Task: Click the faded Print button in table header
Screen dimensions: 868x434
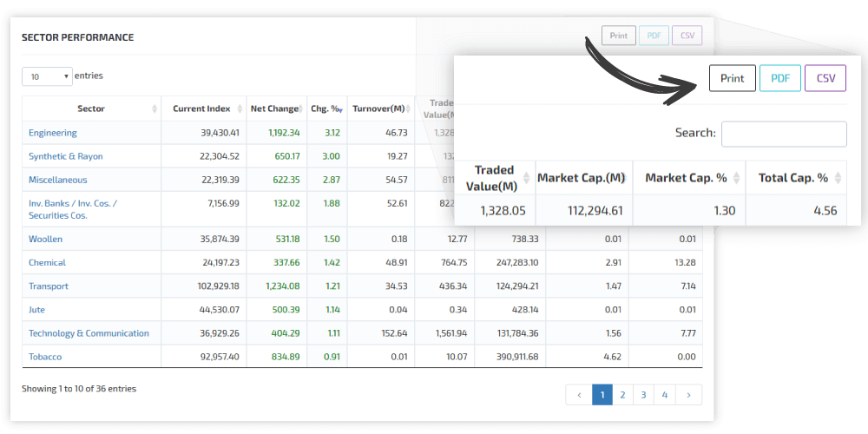Action: click(618, 36)
